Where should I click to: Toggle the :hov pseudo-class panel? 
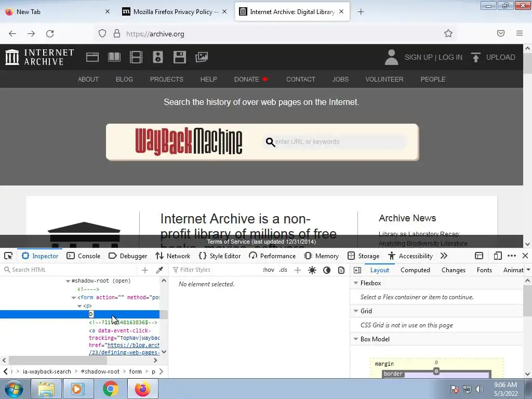[269, 270]
